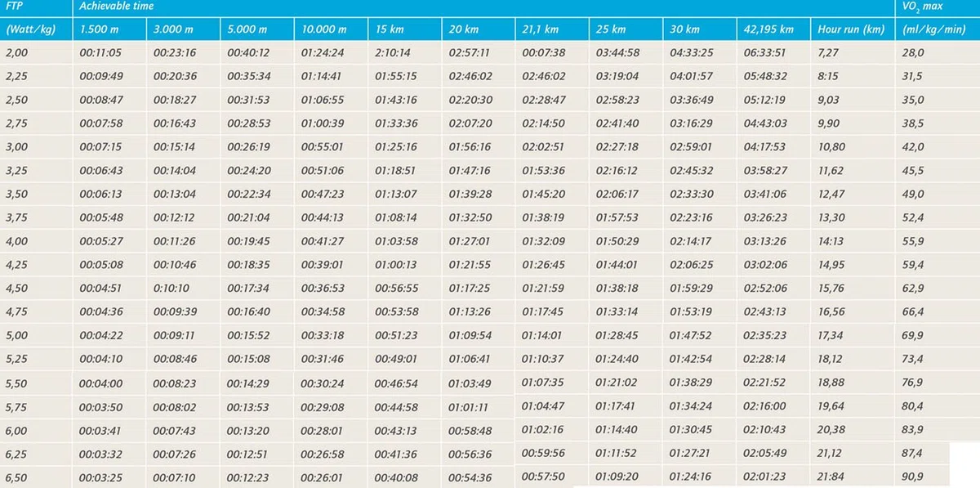Select the 21,1 km column header
Viewport: 980px width, 488px height.
click(x=541, y=29)
